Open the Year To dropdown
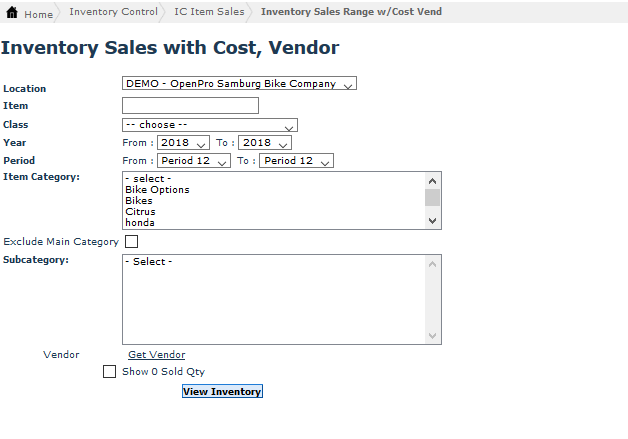The height and width of the screenshot is (439, 628). click(x=264, y=143)
